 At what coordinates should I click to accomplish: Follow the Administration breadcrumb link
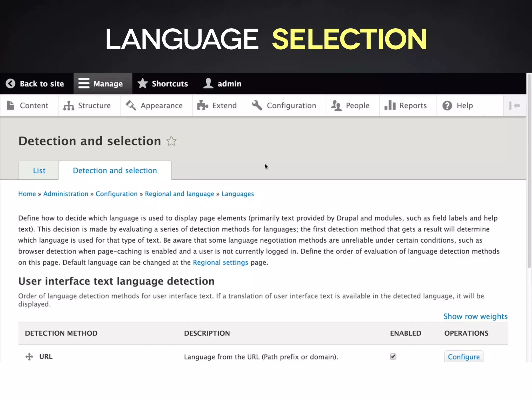[x=66, y=194]
